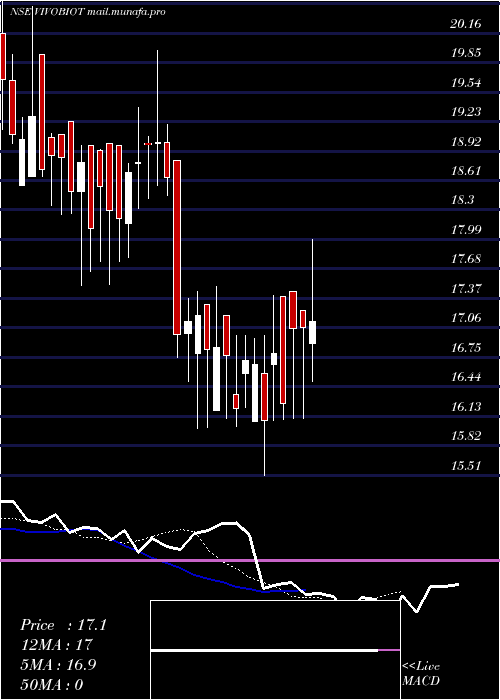Click the large red candle dropping to 17
The width and height of the screenshot is (500, 700).
[x=177, y=247]
